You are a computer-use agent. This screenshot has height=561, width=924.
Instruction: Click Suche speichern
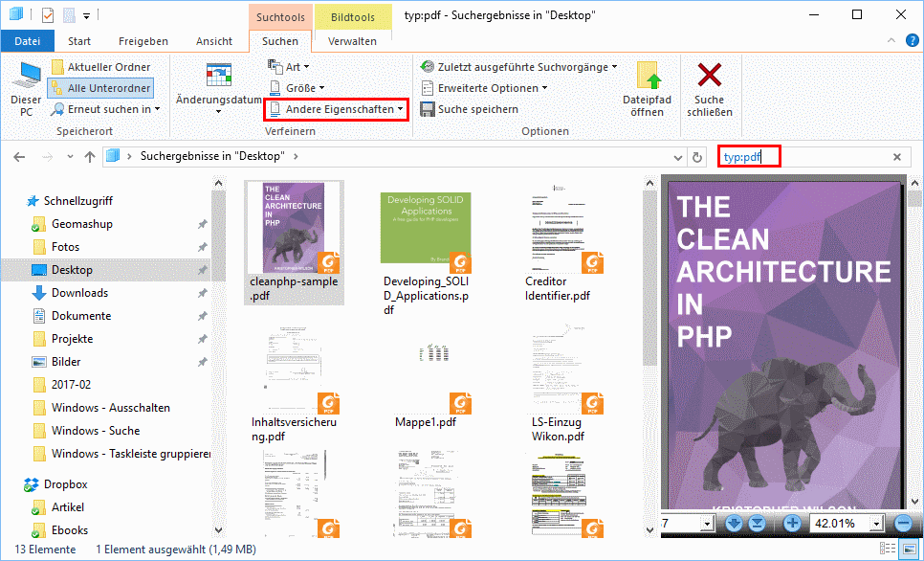pos(469,109)
